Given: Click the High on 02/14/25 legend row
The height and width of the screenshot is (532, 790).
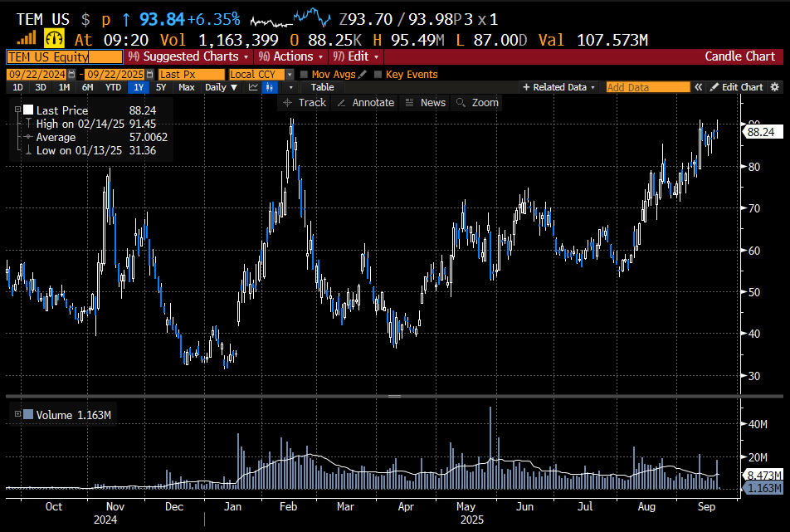Looking at the screenshot, I should click(x=95, y=124).
